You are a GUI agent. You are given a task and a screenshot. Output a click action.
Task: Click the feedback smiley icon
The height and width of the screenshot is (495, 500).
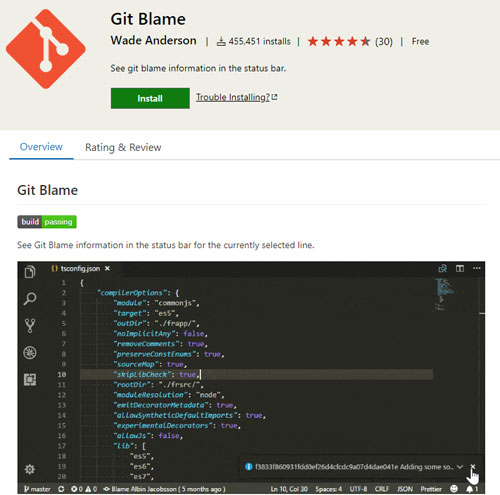coord(454,489)
